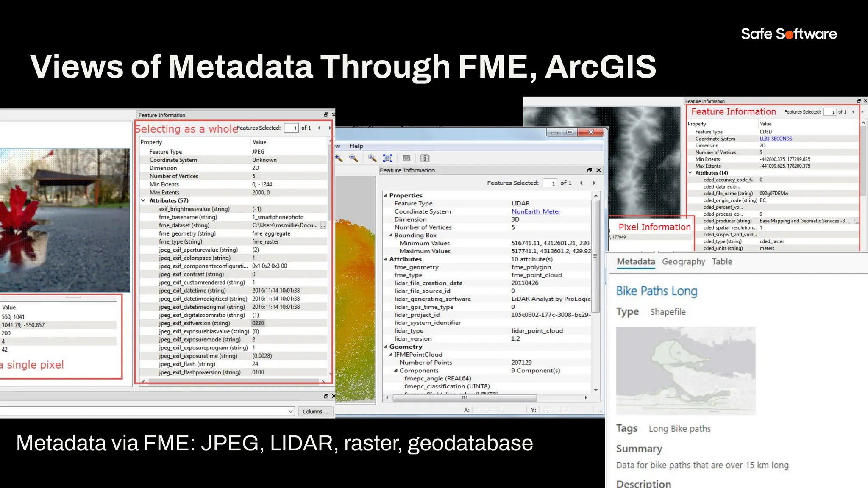Select the zoom in magnifier tool

coord(339,158)
